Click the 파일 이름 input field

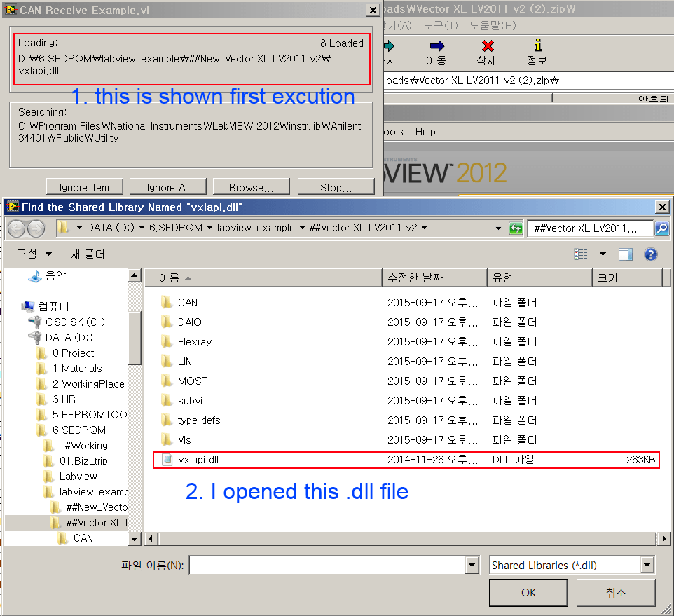click(328, 566)
